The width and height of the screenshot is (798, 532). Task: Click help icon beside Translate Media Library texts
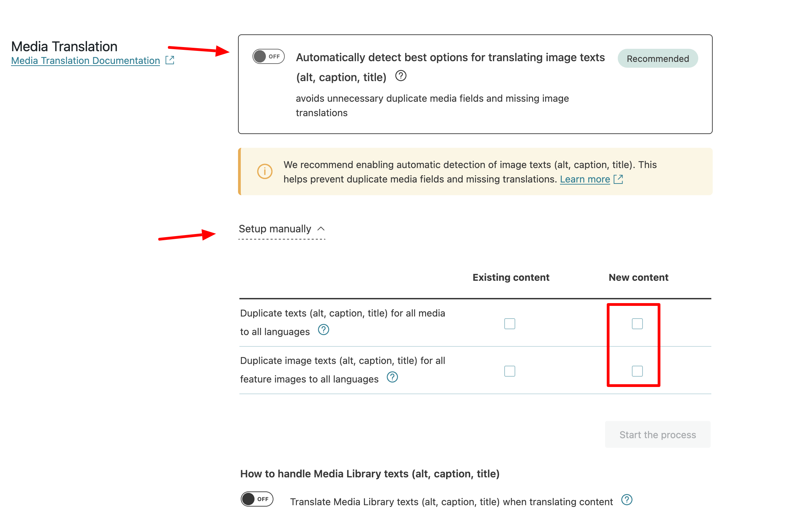(627, 500)
